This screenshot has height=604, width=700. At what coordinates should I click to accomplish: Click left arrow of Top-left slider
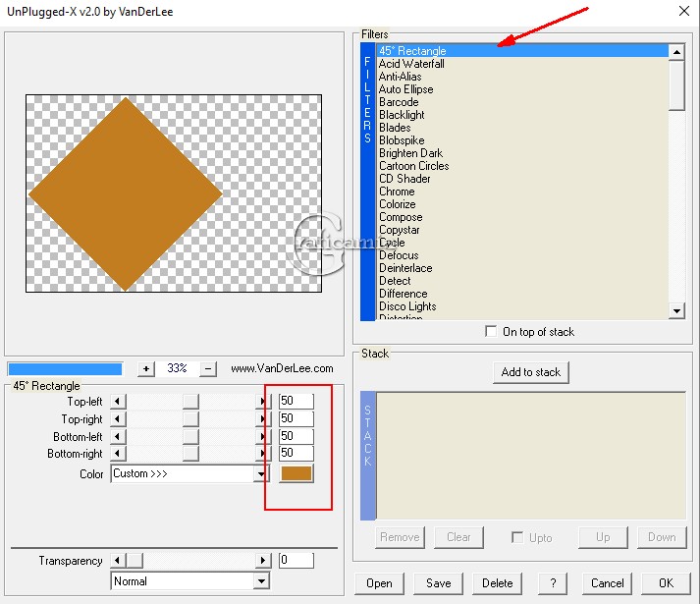click(x=118, y=401)
